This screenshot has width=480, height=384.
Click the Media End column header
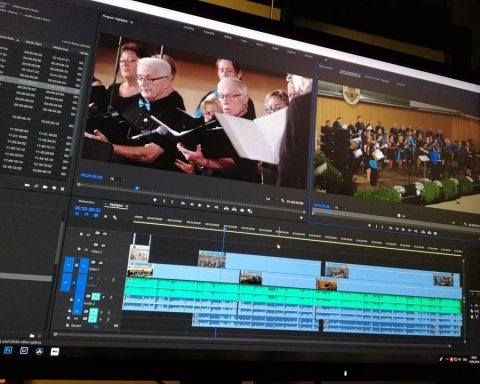61,48
